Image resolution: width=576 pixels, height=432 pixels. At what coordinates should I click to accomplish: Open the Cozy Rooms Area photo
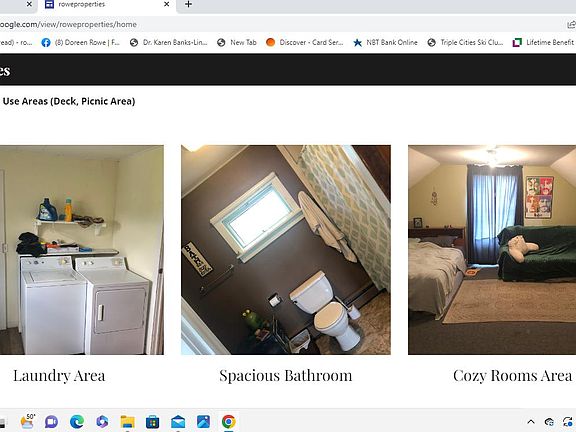492,250
